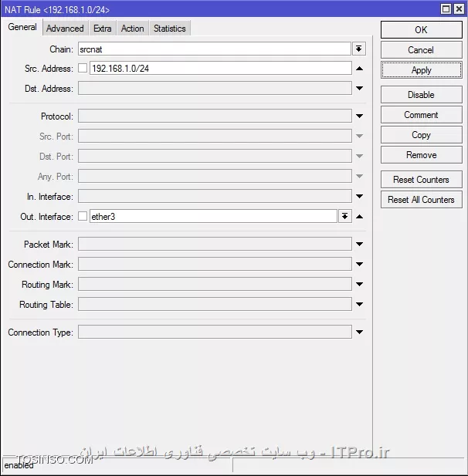This screenshot has height=476, width=468.
Task: View the Statistics tab
Action: coord(170,29)
